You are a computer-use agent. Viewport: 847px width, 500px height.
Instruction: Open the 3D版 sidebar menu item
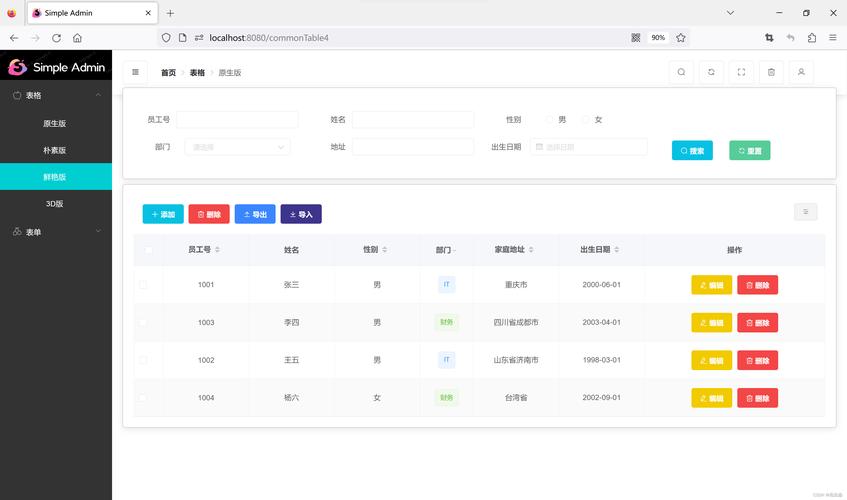[x=56, y=204]
